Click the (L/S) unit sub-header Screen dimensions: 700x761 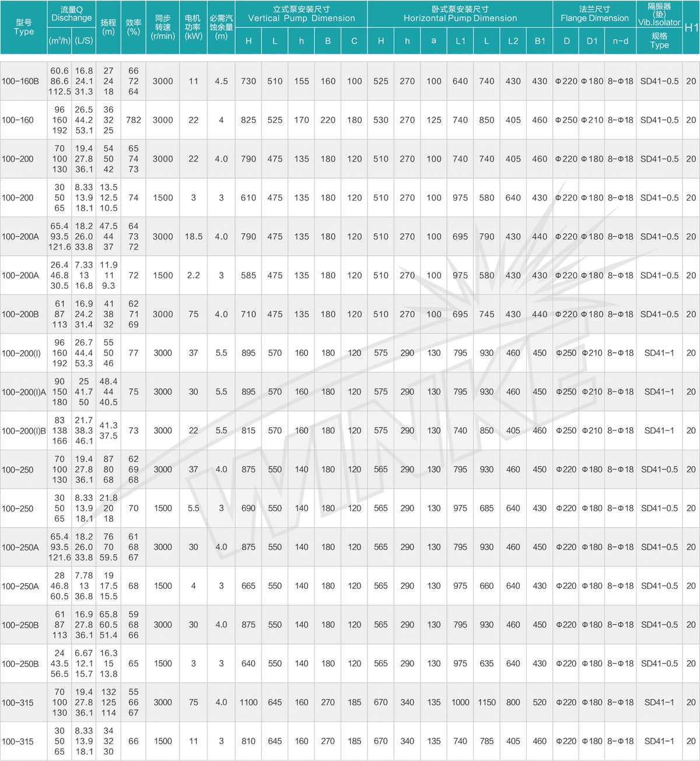84,41
